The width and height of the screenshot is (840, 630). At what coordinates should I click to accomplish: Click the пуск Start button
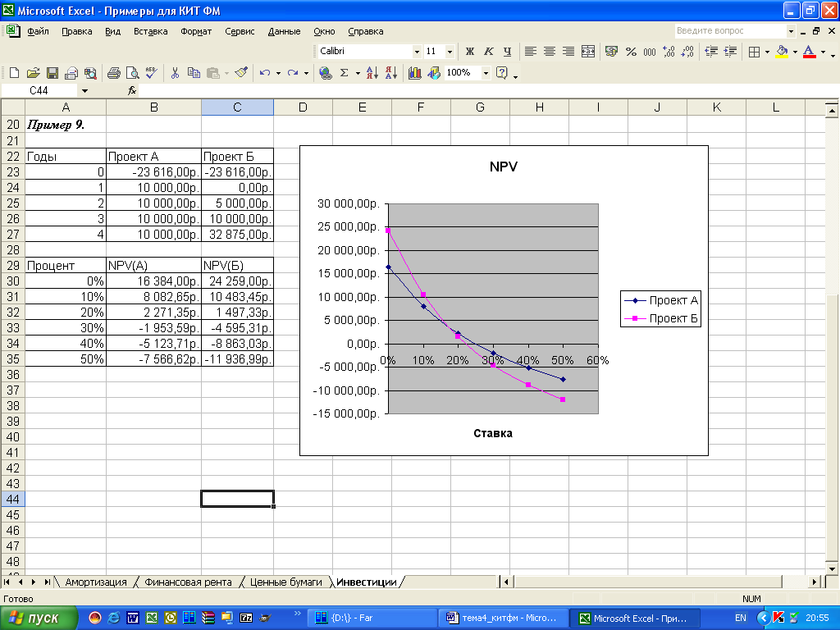tap(39, 619)
